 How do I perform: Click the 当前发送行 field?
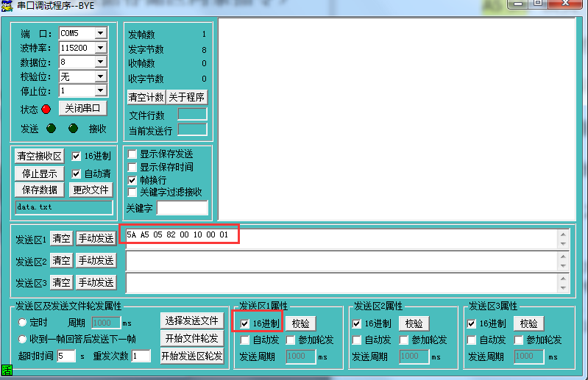coord(192,129)
